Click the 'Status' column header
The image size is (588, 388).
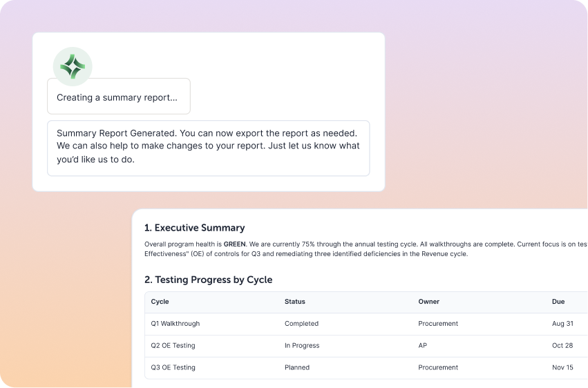click(x=295, y=302)
